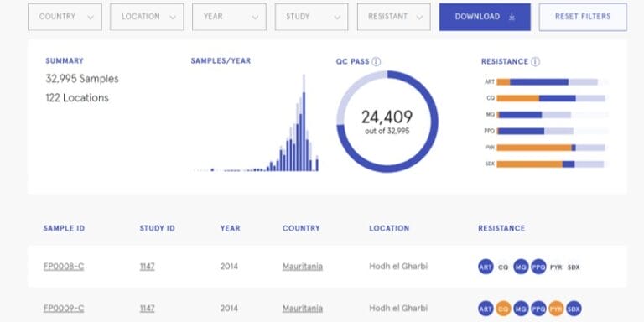Click the SDX resistance bar
The image size is (644, 322).
coord(553,164)
